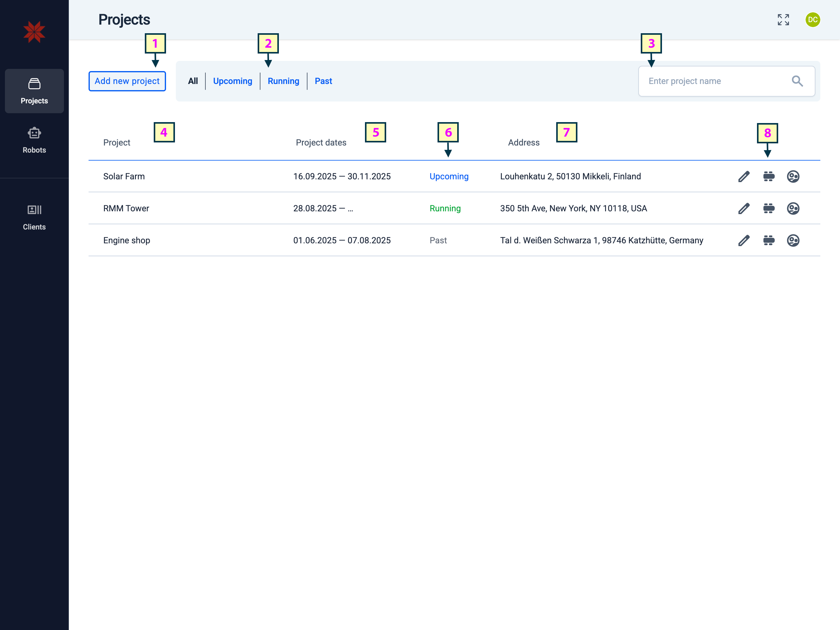Focus the Enter project name field
The width and height of the screenshot is (840, 630).
pos(714,81)
